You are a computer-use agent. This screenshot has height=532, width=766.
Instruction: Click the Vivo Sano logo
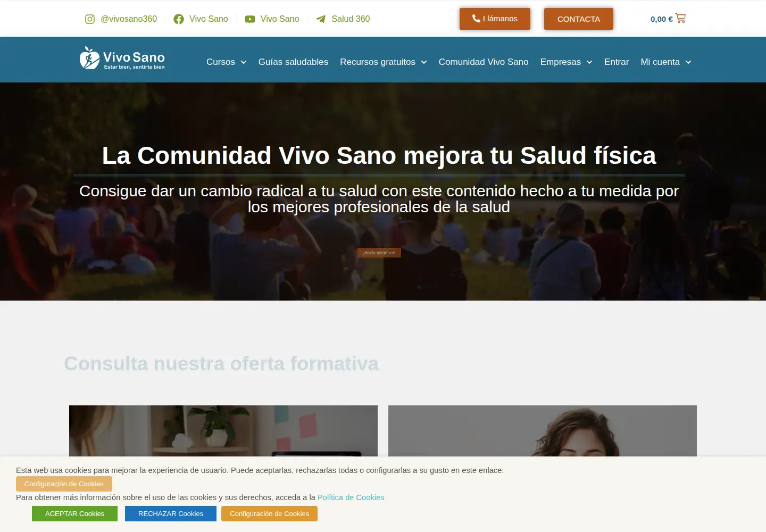(122, 59)
